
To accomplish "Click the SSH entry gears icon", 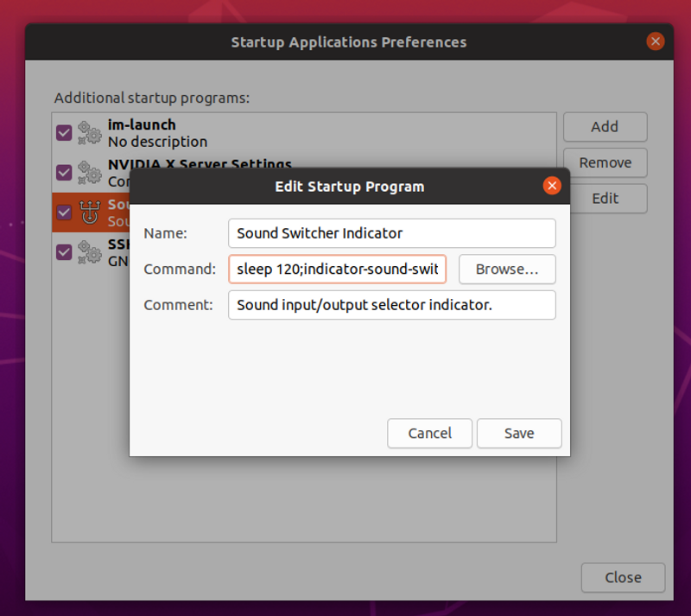I will click(x=90, y=251).
